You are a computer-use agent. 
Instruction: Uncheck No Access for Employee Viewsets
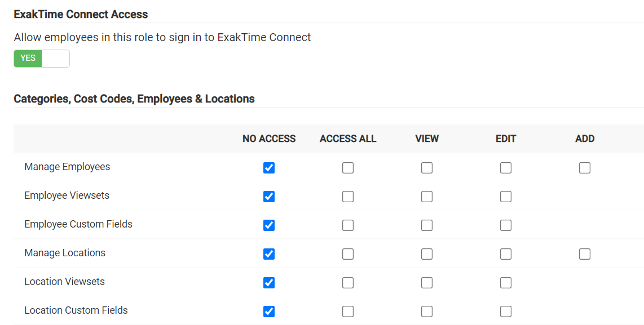point(269,197)
